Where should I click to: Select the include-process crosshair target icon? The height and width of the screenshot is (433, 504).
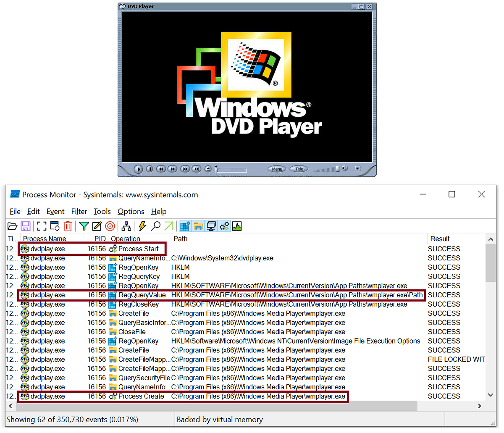click(110, 226)
